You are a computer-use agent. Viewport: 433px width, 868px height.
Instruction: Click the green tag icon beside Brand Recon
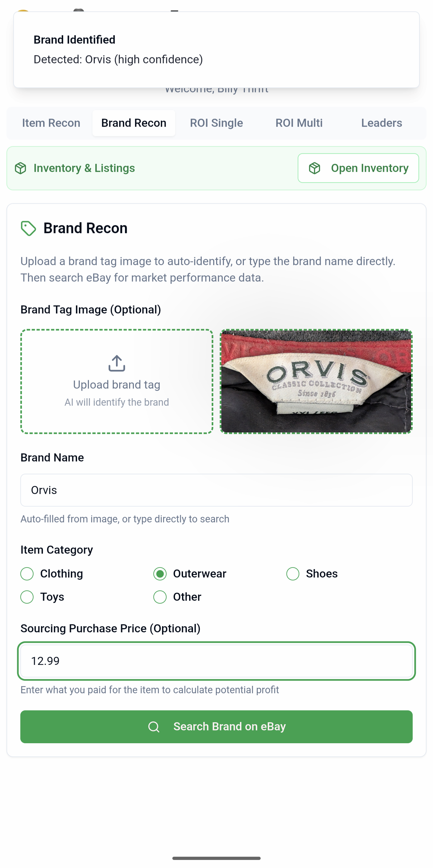29,228
